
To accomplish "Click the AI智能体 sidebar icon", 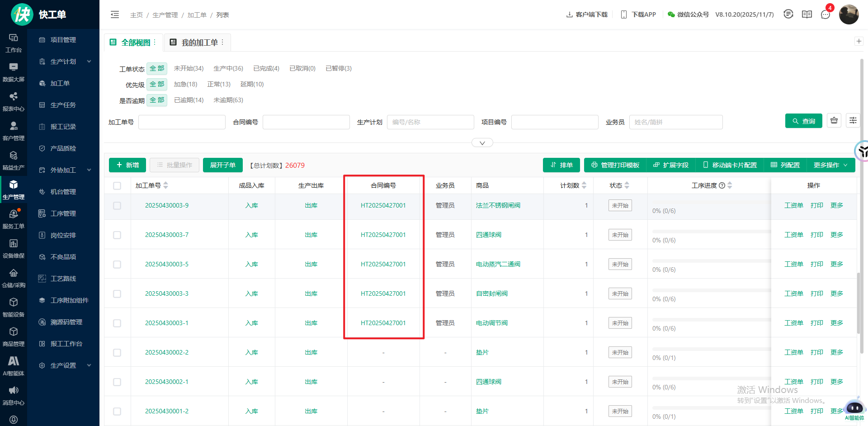I will click(x=14, y=366).
